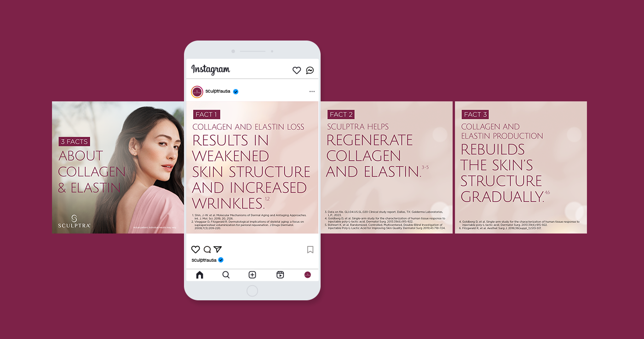Tap the Instagram logo

tap(211, 70)
